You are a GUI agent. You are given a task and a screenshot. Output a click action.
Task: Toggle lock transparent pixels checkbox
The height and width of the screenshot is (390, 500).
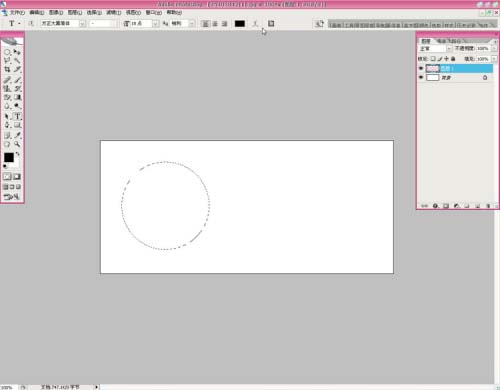pos(433,59)
